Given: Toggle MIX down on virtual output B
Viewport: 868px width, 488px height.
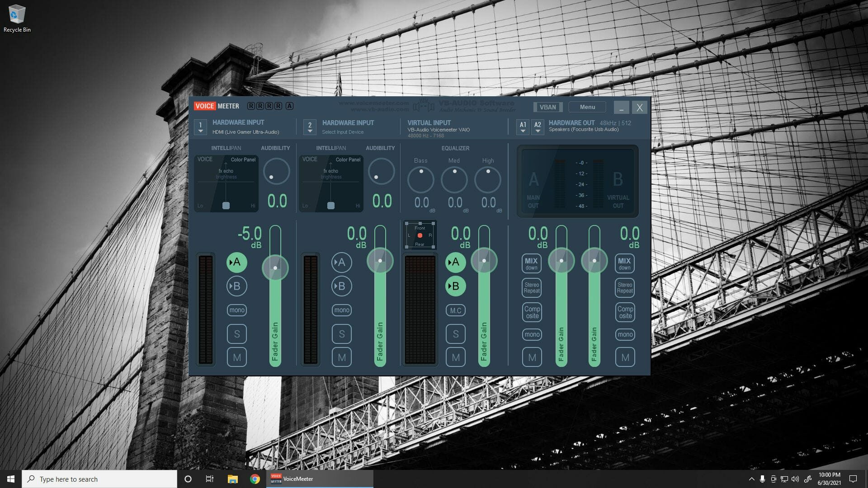Looking at the screenshot, I should (624, 263).
